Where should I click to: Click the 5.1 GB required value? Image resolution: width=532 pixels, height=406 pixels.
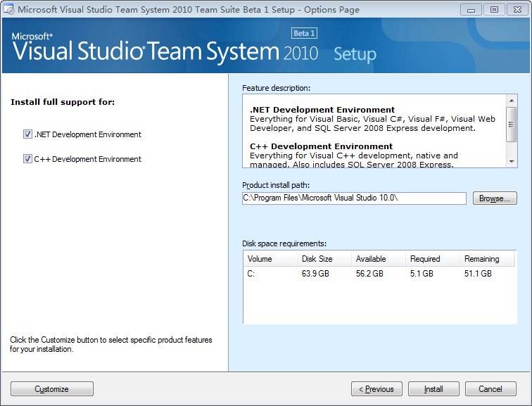click(422, 274)
